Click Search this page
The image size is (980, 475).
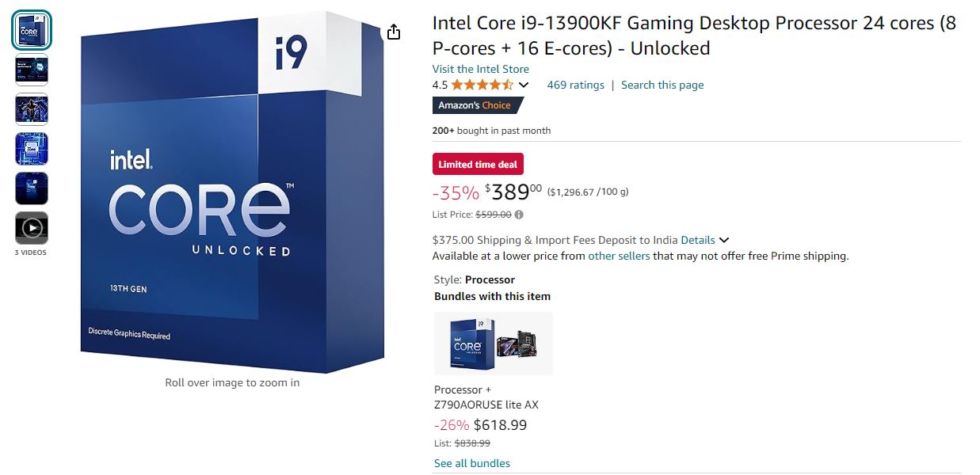coord(662,85)
